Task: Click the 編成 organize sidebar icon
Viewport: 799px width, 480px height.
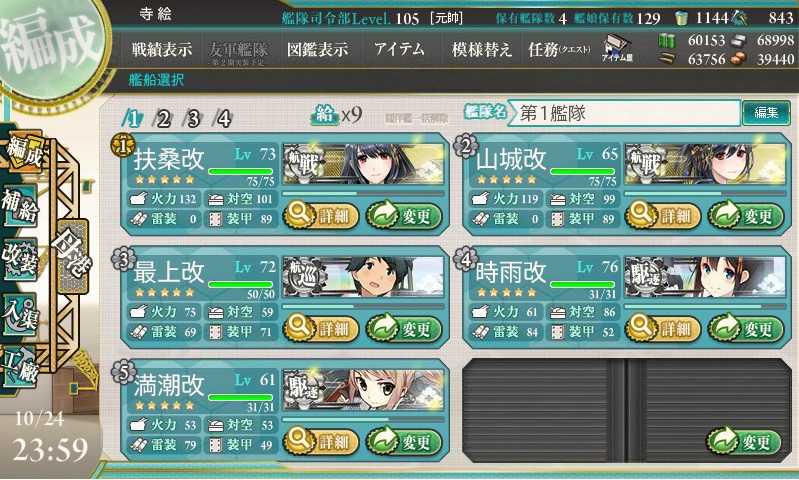Action: tap(24, 152)
